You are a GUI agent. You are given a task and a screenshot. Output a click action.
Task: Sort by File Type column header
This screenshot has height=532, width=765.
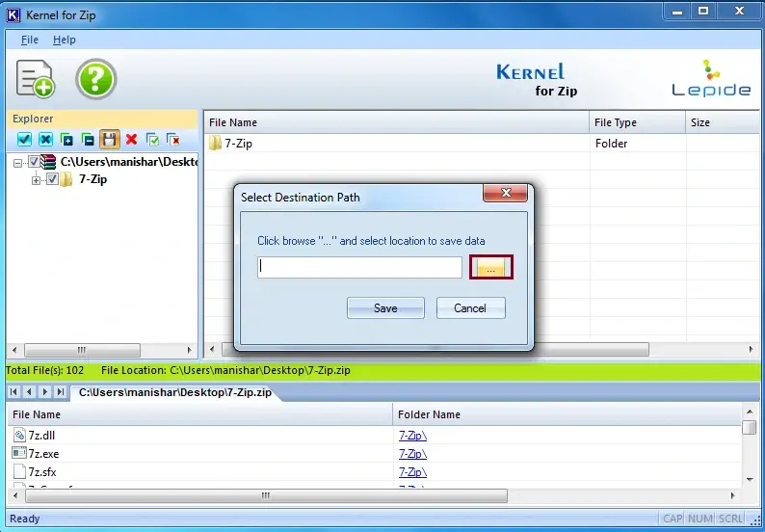pos(637,122)
